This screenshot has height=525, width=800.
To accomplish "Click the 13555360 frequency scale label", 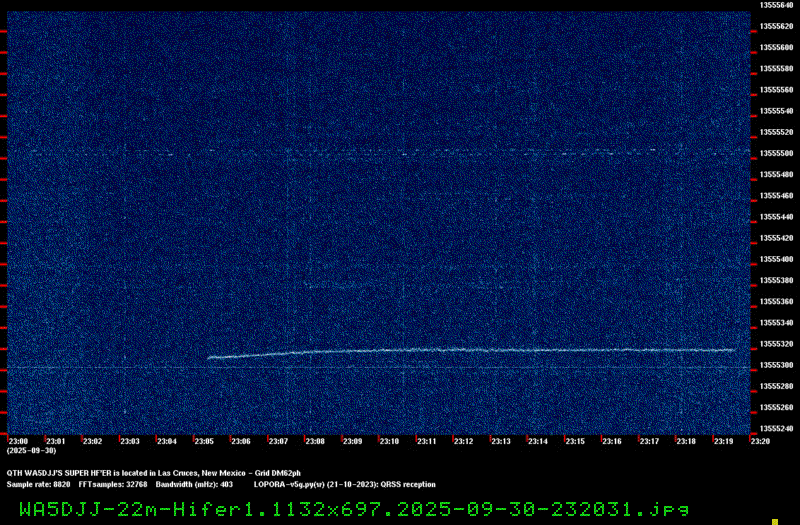I will [x=777, y=302].
